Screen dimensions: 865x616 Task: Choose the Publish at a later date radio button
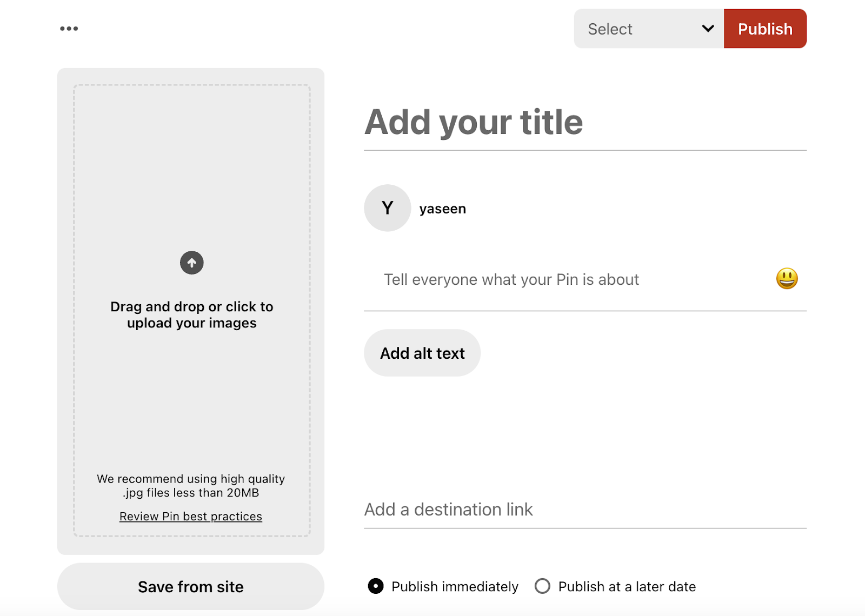click(542, 586)
